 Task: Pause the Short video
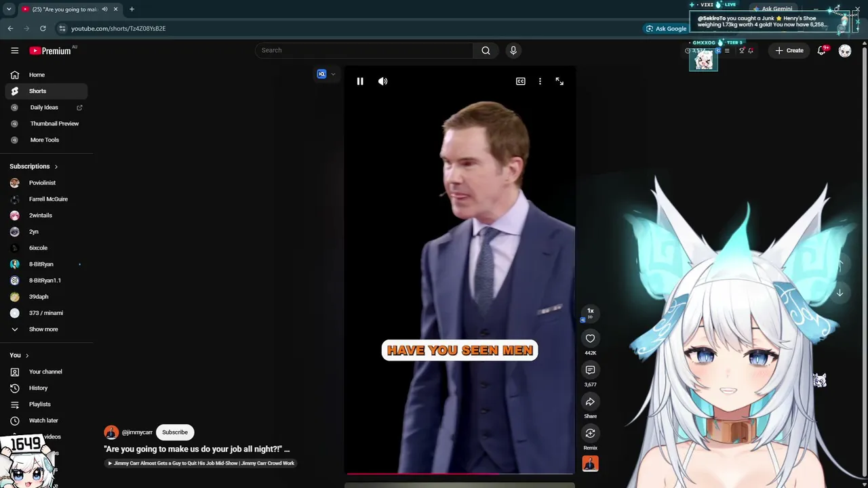360,81
